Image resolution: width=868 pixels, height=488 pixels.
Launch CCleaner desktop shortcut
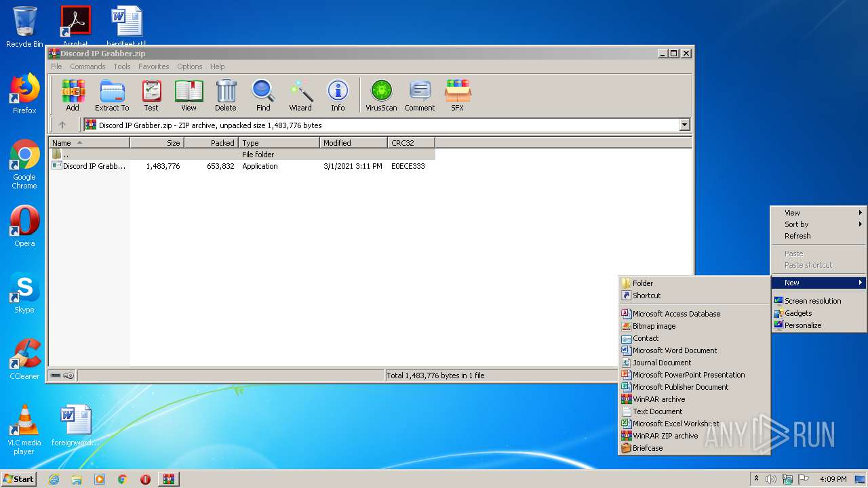tap(24, 359)
